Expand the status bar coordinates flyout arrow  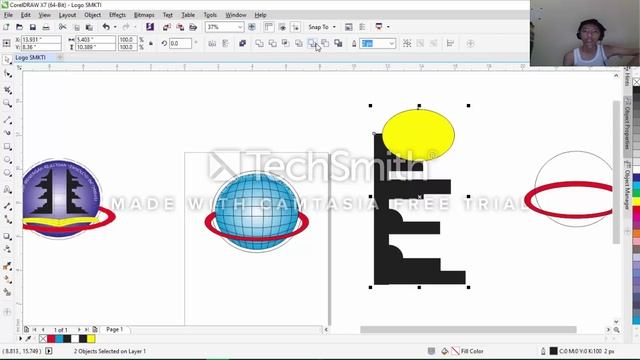49,351
